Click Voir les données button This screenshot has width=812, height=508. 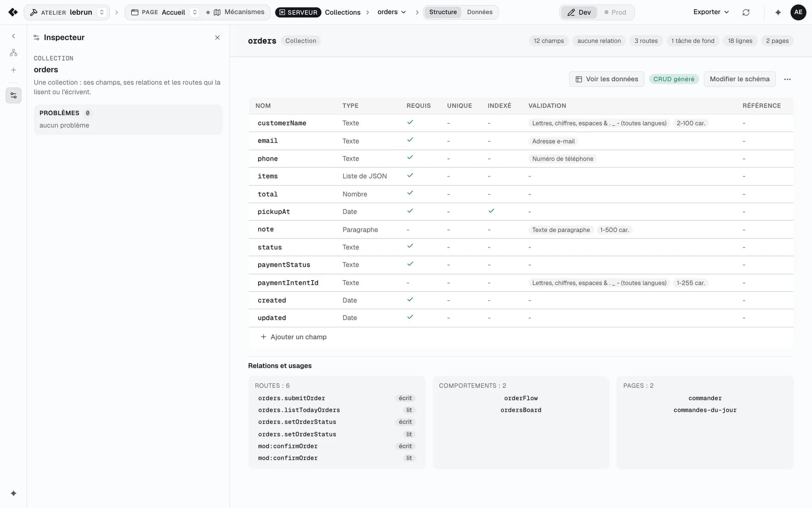pos(606,79)
